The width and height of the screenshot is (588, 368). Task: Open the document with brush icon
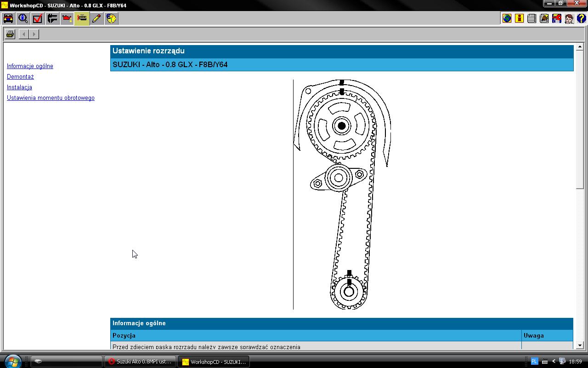[544, 18]
